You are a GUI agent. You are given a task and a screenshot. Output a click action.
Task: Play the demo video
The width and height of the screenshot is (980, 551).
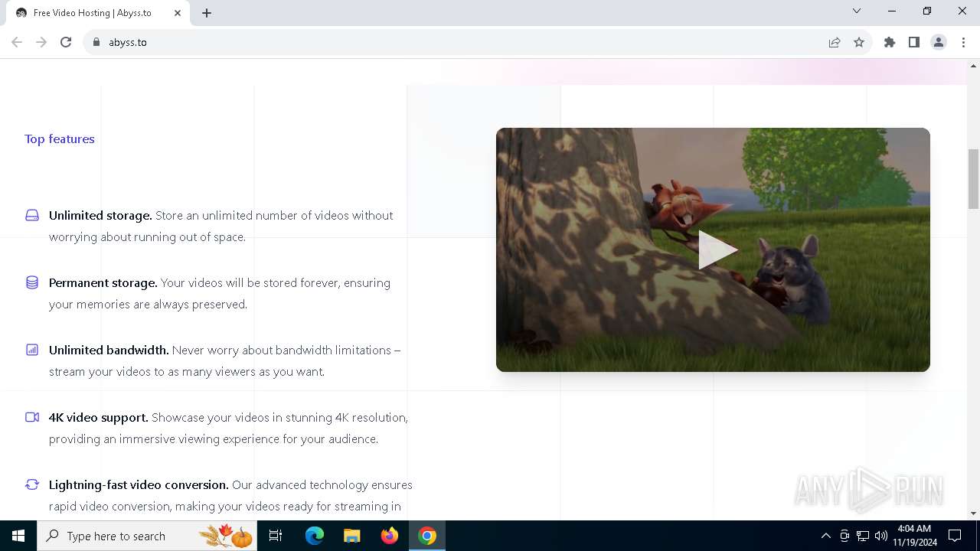tap(717, 249)
